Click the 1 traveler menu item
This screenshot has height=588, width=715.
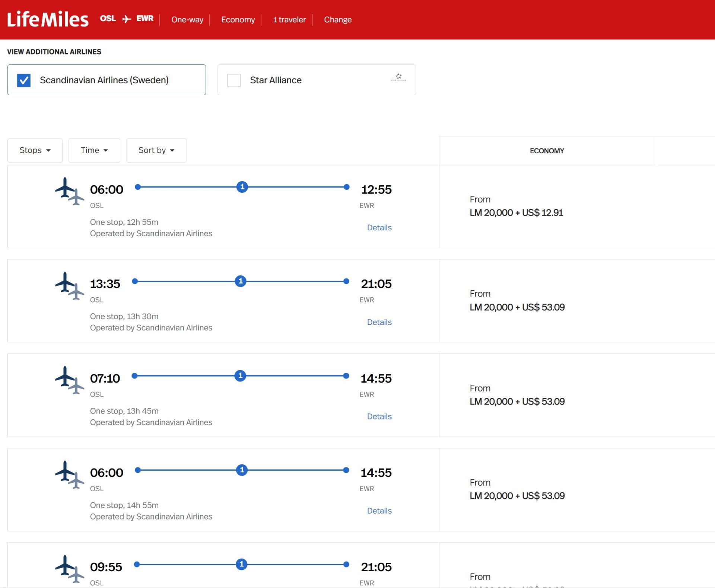[289, 19]
